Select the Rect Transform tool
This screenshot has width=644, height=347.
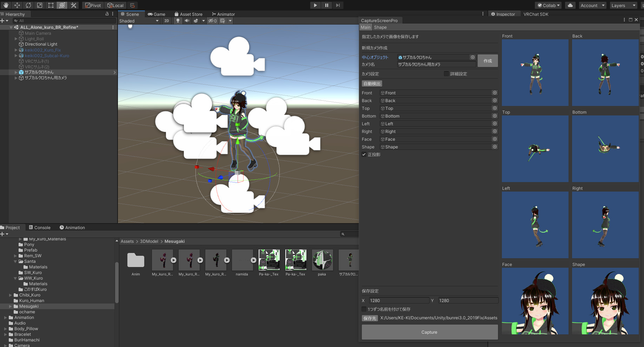(x=51, y=5)
